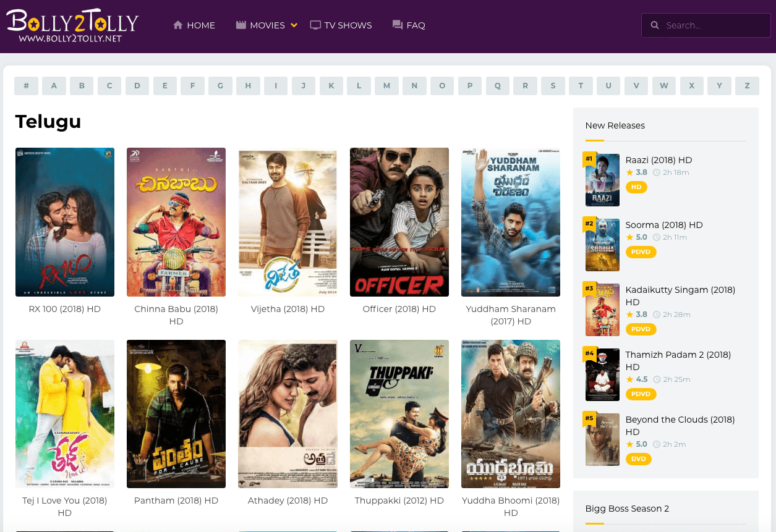Filter movies by letter W

tap(663, 86)
